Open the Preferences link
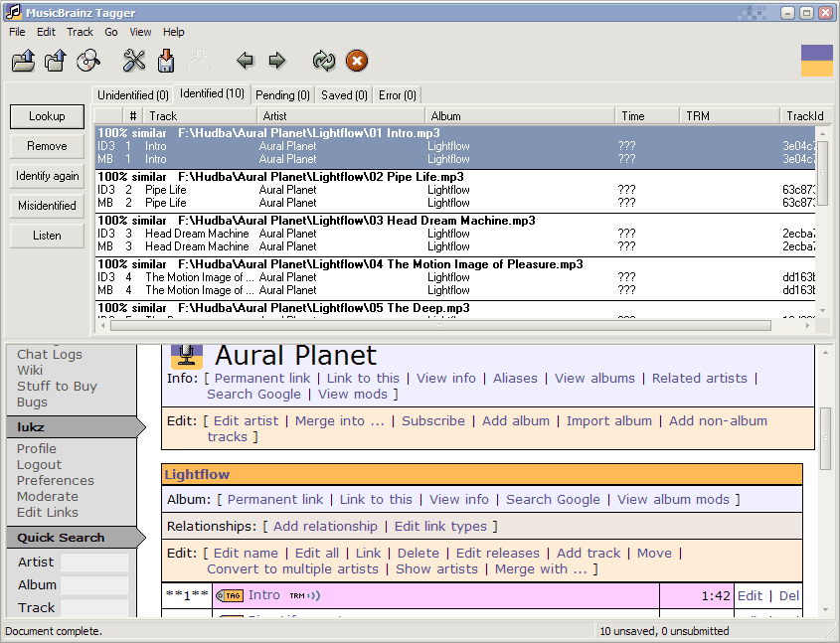 (56, 481)
